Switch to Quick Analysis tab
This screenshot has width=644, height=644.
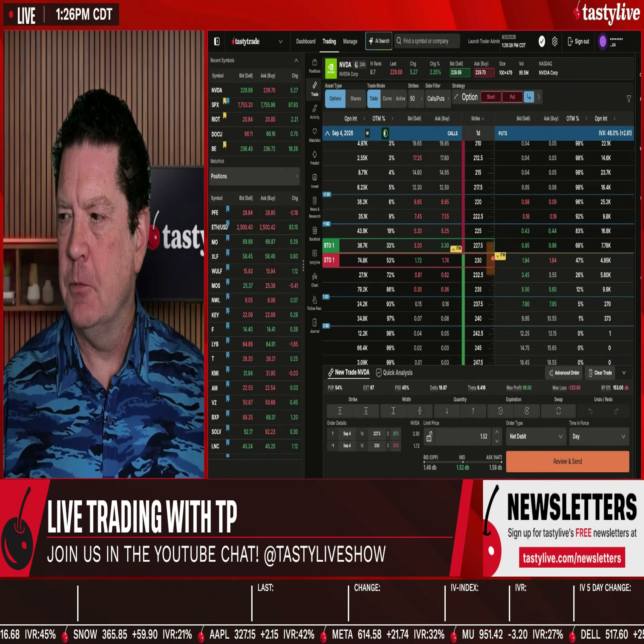(394, 373)
